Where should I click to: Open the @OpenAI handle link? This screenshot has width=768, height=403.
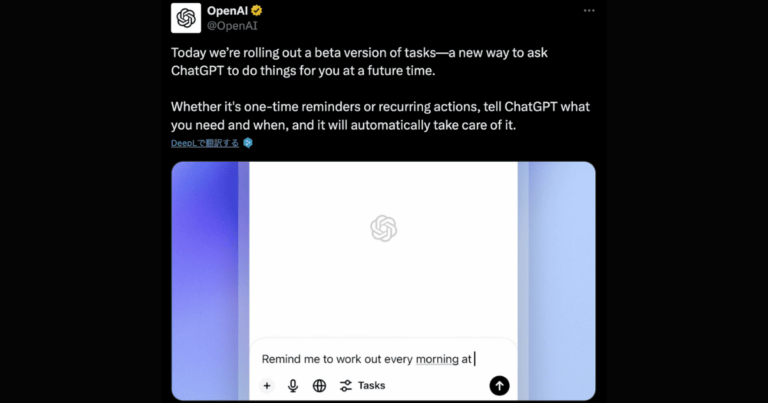pyautogui.click(x=231, y=26)
